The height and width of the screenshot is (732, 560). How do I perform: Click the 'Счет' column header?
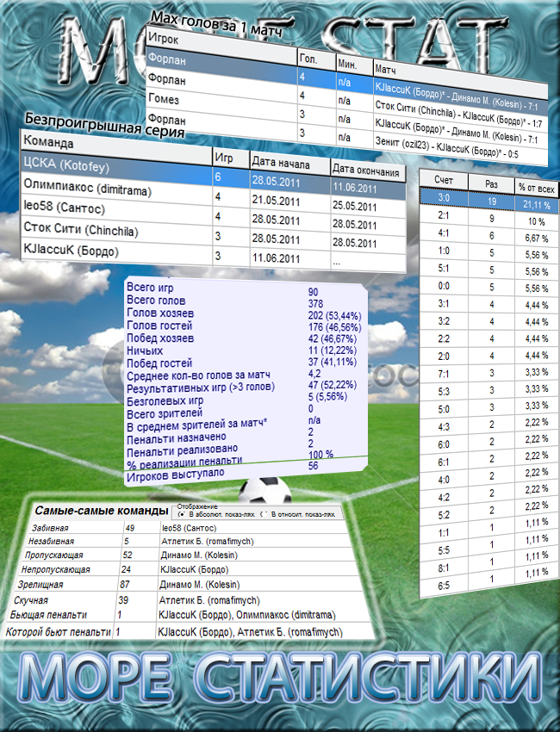pos(443,180)
